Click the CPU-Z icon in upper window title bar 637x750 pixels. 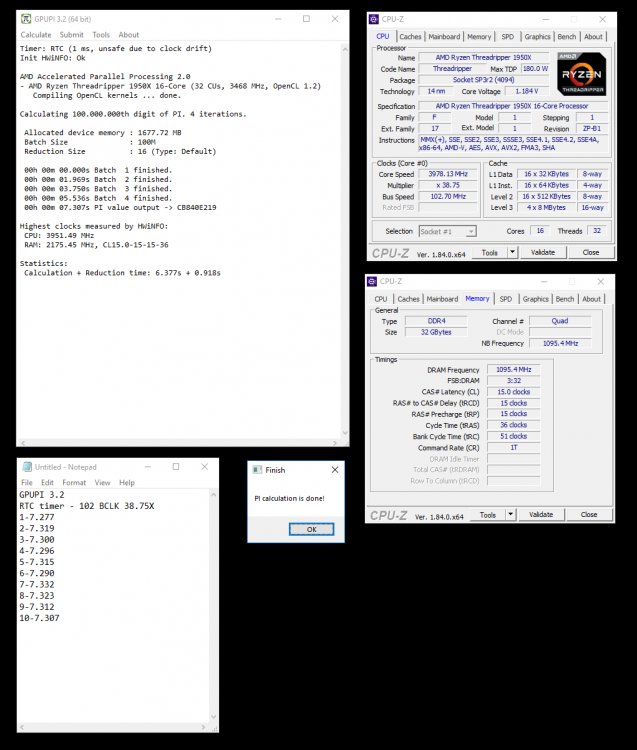coord(373,19)
